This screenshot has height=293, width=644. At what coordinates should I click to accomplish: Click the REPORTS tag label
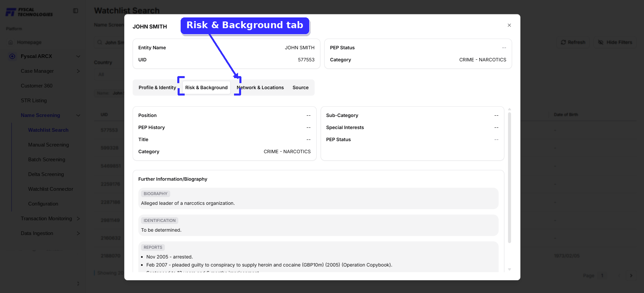click(x=153, y=247)
